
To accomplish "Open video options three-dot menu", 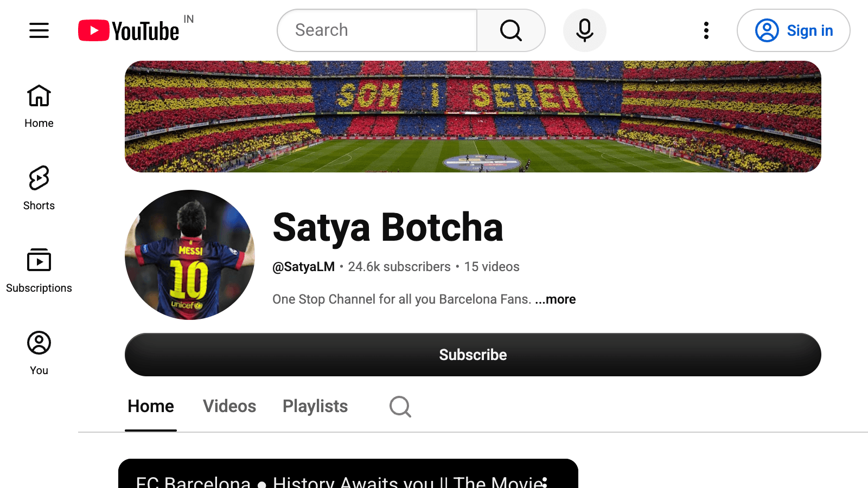I will tap(545, 481).
